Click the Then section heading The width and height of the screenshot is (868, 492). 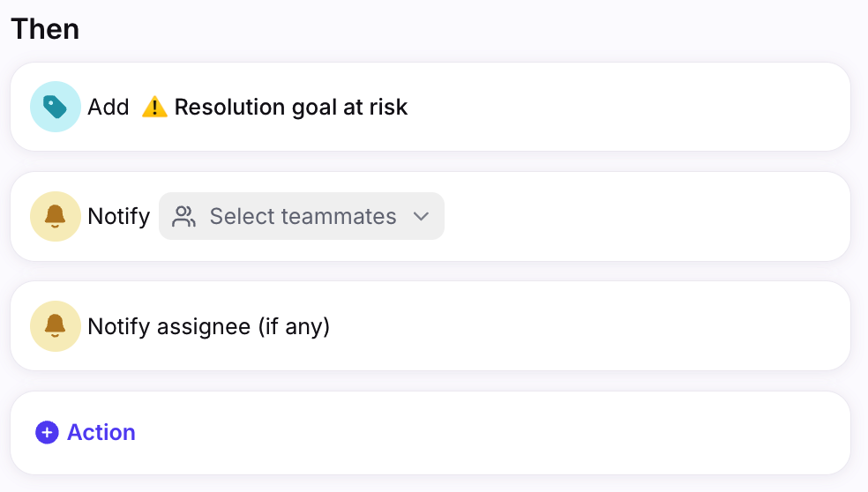[45, 29]
